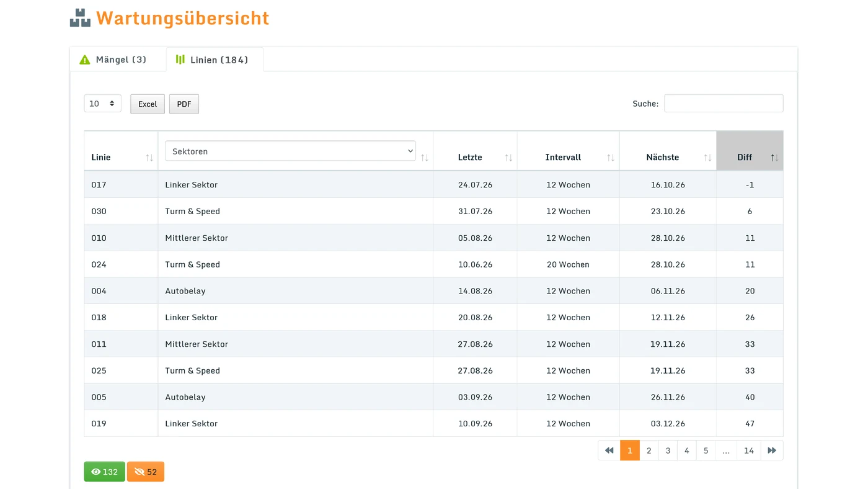Screen dimensions: 868x489
Task: Click into the Suche search field
Action: pyautogui.click(x=724, y=104)
